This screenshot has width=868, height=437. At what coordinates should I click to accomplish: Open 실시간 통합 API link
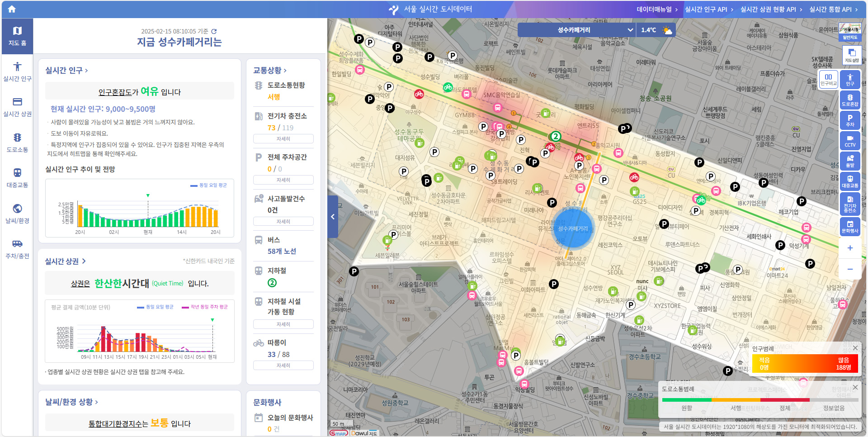click(x=833, y=9)
